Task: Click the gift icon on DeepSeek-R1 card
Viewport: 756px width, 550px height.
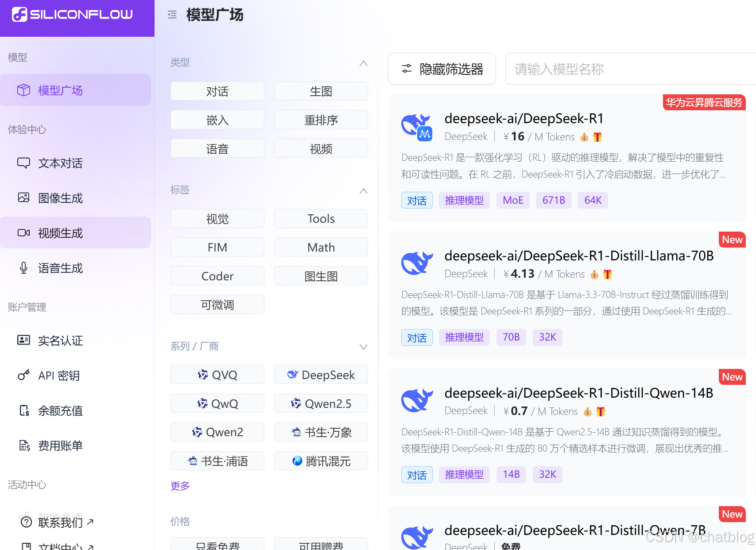Action: pos(597,137)
